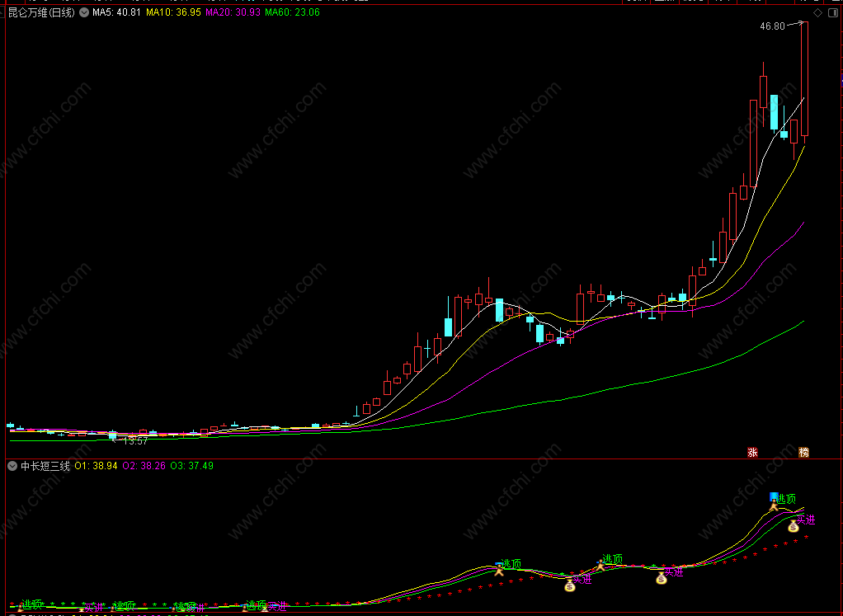Click the 46.80 high price label
Screen dimensions: 843x616
pos(773,26)
